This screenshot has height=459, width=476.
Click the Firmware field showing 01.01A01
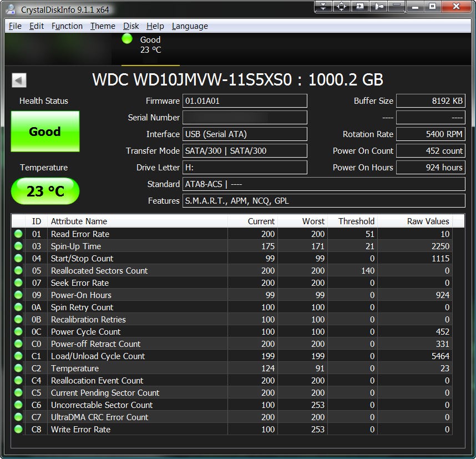[245, 101]
